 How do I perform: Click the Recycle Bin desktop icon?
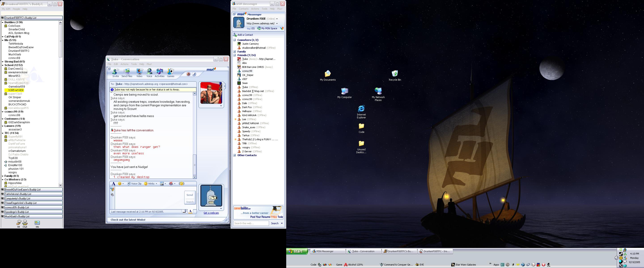tap(395, 75)
